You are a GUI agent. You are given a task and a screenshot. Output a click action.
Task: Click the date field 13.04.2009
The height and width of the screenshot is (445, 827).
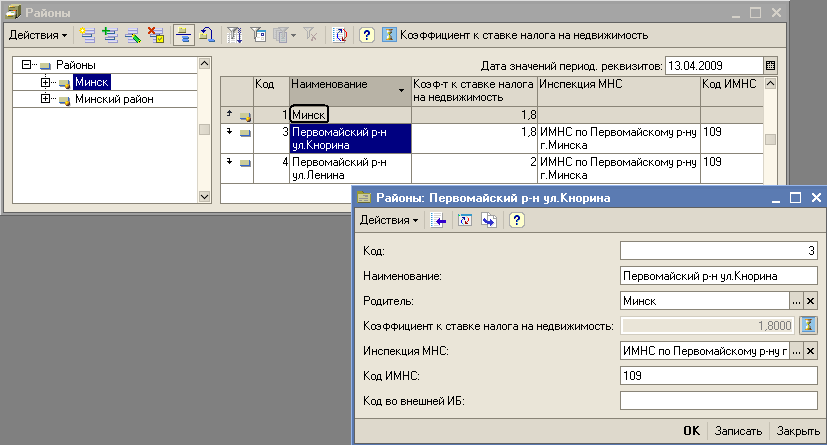point(714,66)
